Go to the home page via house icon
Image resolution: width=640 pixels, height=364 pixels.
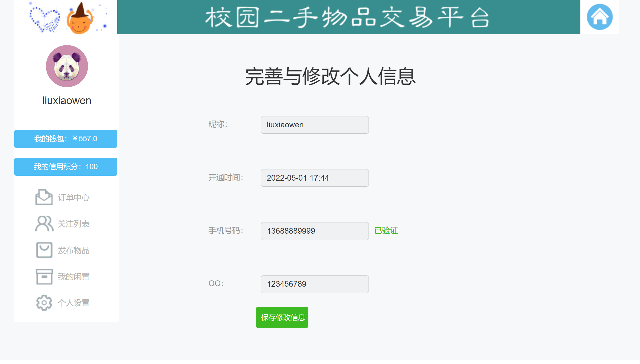pos(600,17)
